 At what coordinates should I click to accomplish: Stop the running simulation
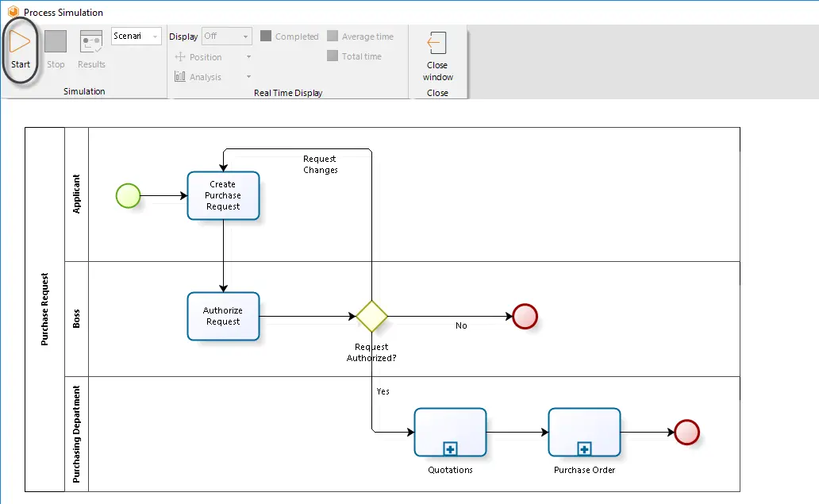click(56, 50)
